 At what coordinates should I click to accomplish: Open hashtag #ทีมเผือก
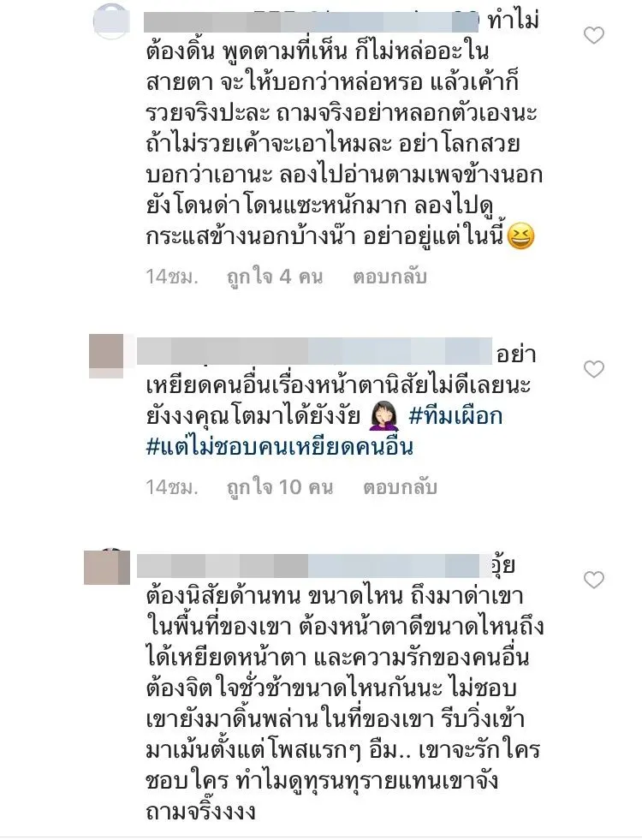(x=455, y=415)
